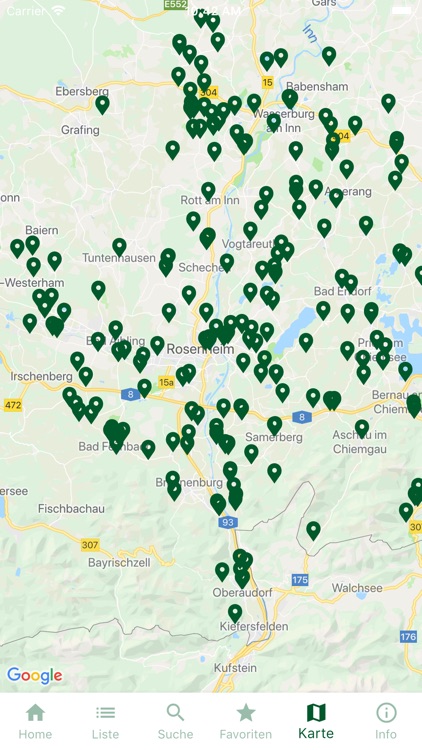
Task: Show the Favoriten tab
Action: click(245, 721)
